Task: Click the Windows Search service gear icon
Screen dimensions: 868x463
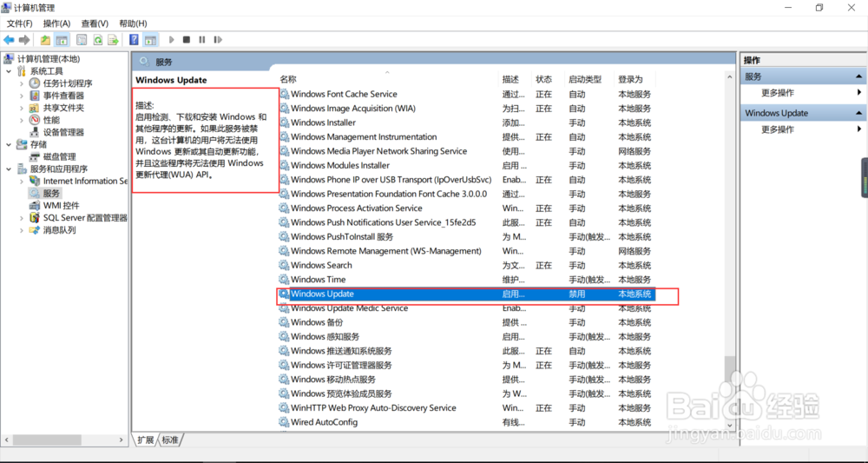Action: 284,265
